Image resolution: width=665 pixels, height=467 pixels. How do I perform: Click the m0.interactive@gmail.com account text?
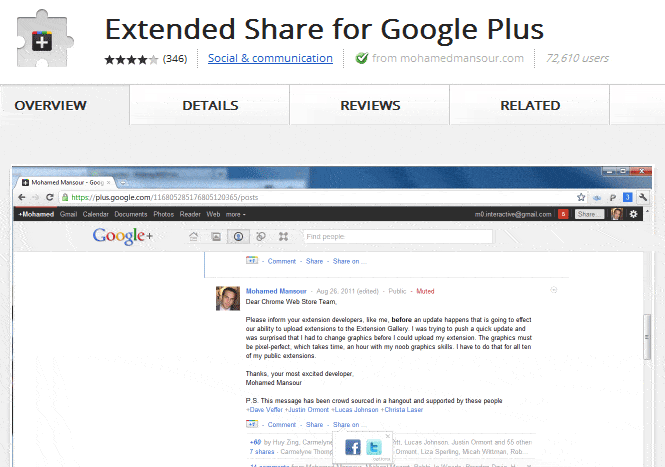click(513, 214)
